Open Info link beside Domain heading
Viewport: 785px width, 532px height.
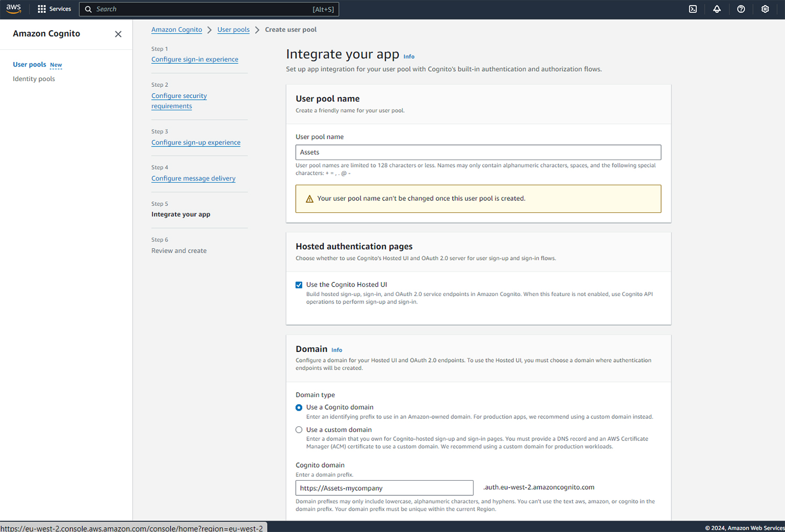point(337,350)
